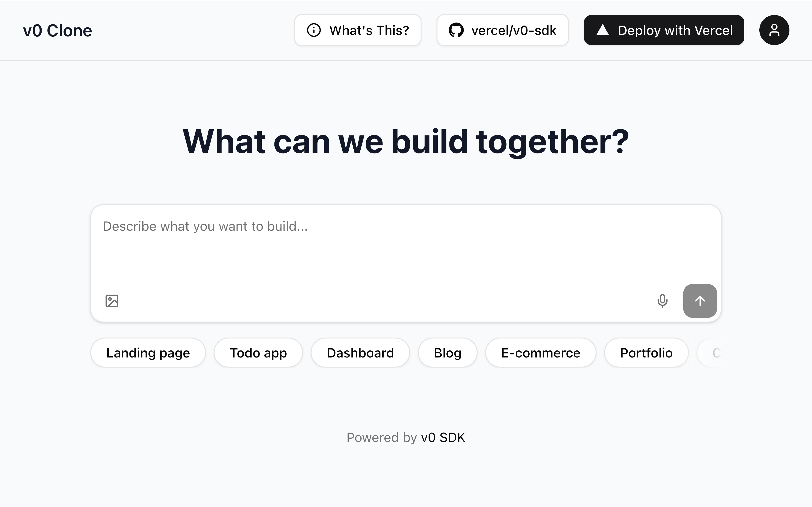The image size is (812, 507).
Task: Click the image attachment icon
Action: pos(112,301)
